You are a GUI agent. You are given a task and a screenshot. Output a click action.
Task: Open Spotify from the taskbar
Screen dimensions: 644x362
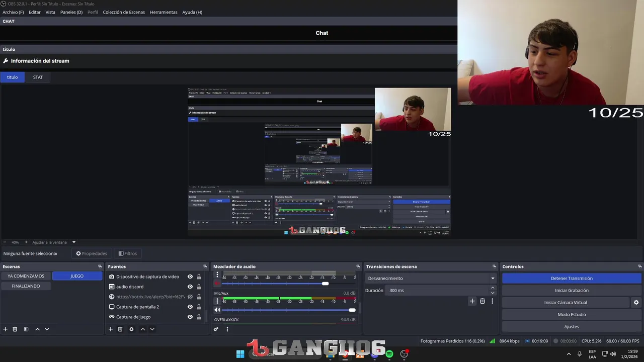pyautogui.click(x=389, y=354)
